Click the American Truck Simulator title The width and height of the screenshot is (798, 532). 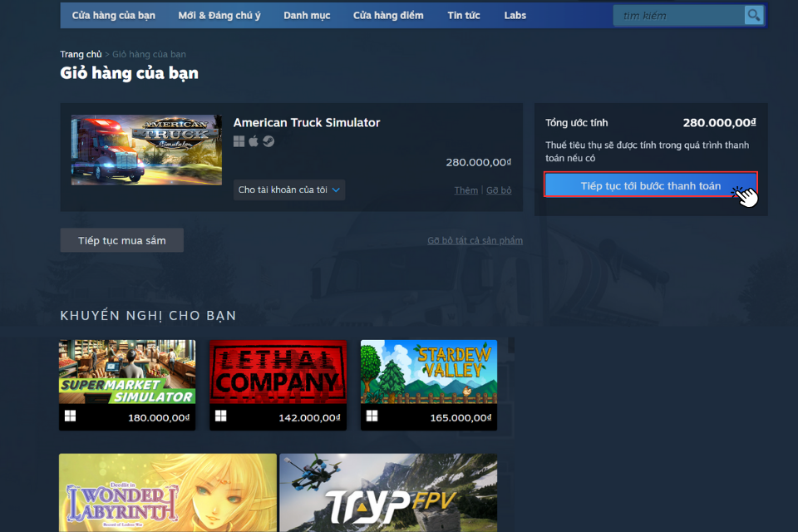[x=307, y=123]
